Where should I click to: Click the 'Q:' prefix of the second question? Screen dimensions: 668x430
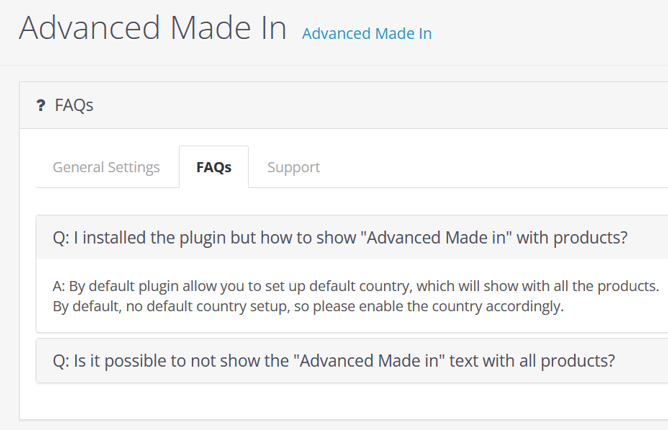[61, 361]
